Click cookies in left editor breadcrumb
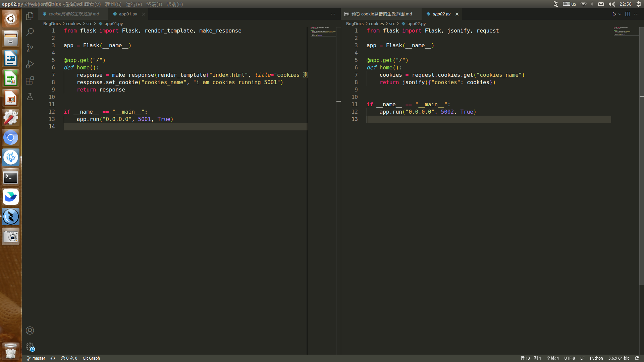The image size is (644, 362). click(x=73, y=24)
